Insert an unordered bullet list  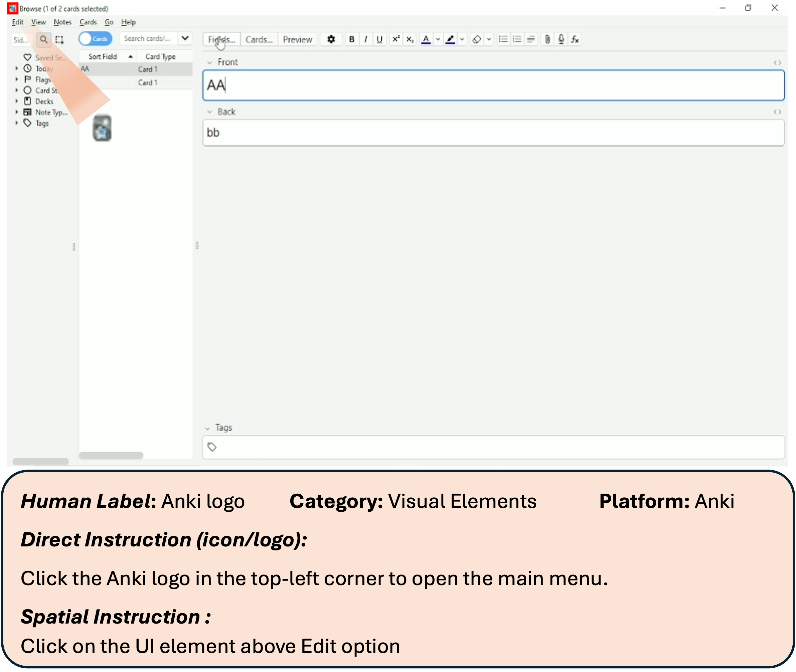click(x=503, y=39)
